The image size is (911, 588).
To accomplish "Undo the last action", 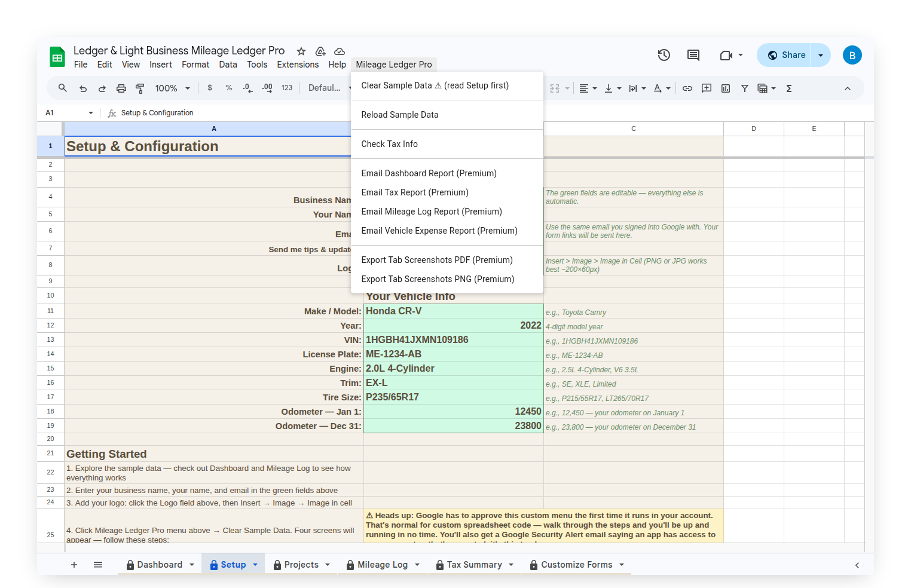I will tap(83, 88).
